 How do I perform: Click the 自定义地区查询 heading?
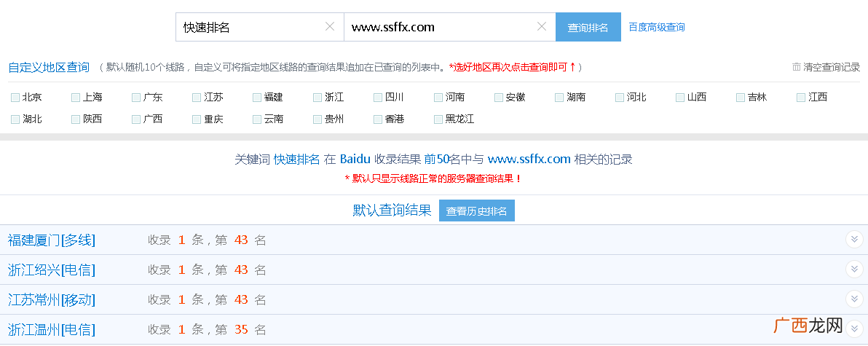[49, 68]
